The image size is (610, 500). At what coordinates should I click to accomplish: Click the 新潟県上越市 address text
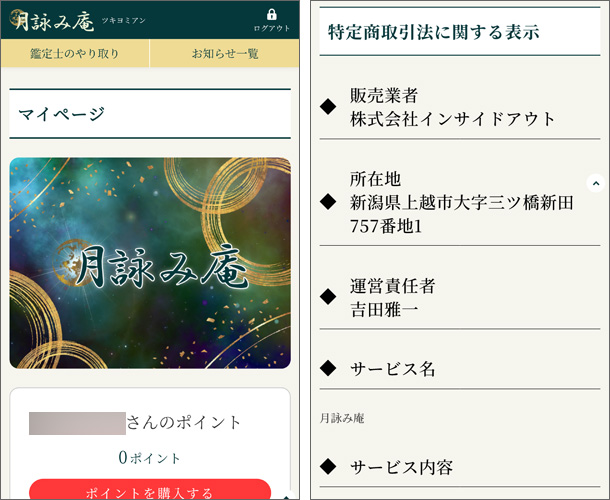coord(461,203)
